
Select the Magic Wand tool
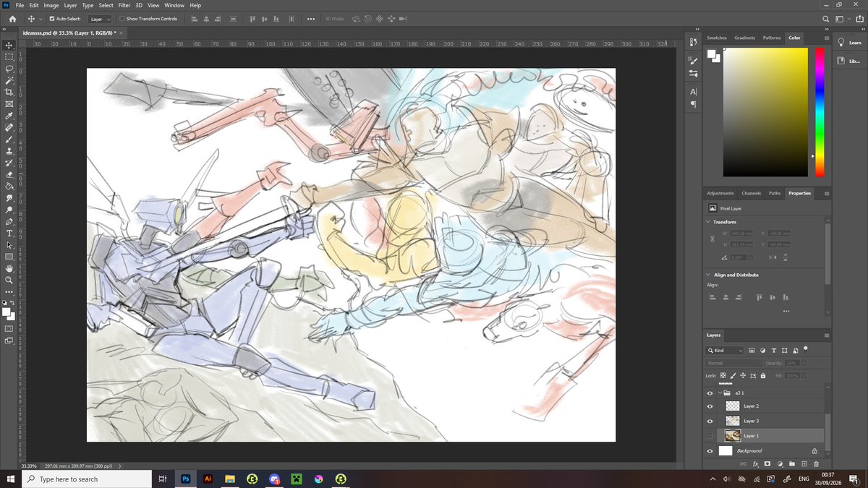click(9, 80)
